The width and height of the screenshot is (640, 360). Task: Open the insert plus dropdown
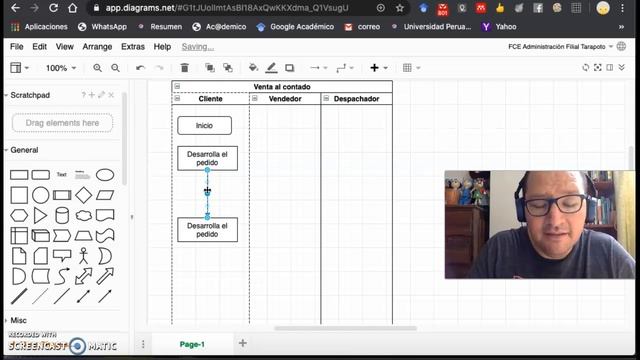(379, 68)
